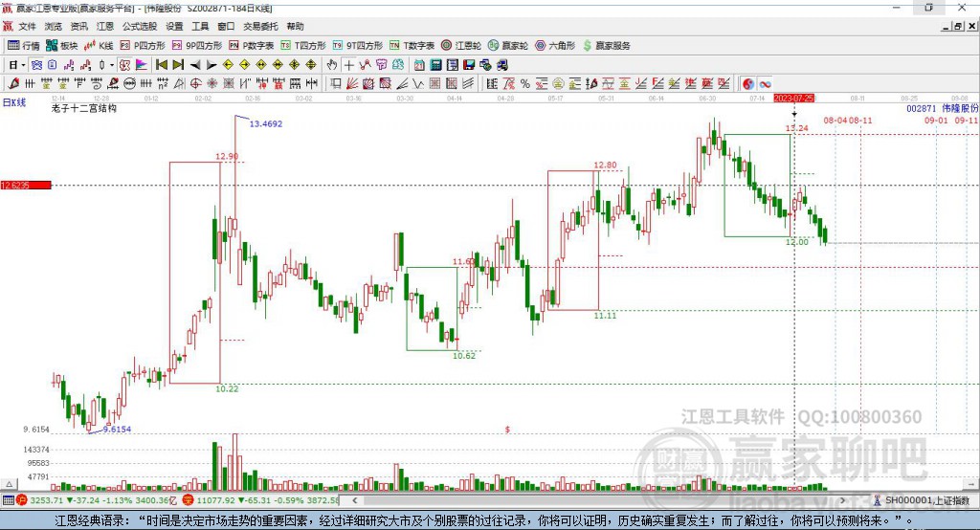
Task: Open the T四方形 tool
Action: pyautogui.click(x=303, y=46)
